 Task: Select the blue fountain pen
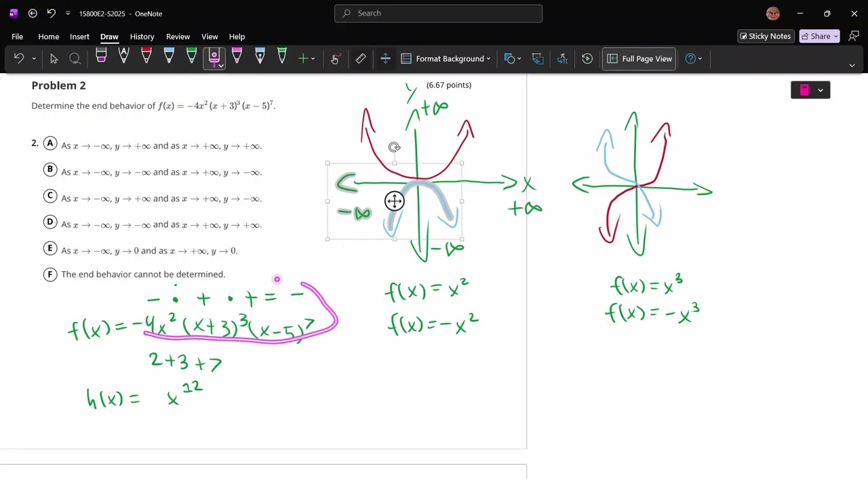[x=260, y=58]
